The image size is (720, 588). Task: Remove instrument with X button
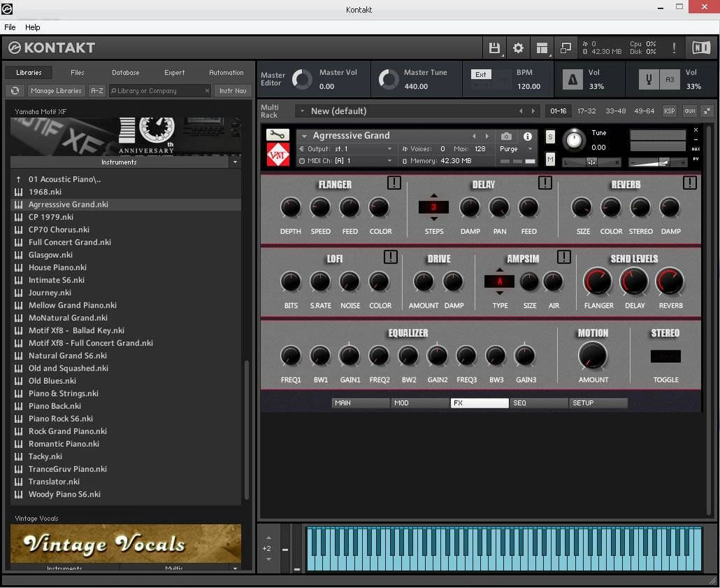[696, 130]
